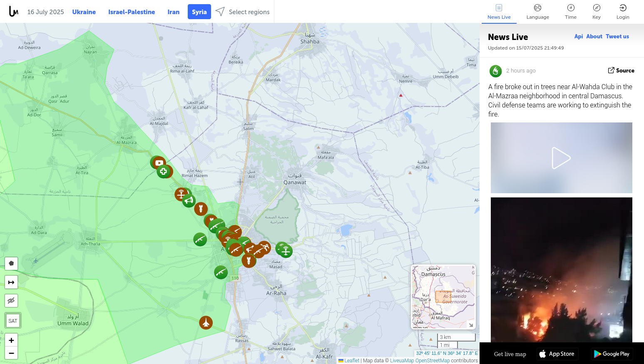
Task: Open the Api link
Action: [x=579, y=36]
